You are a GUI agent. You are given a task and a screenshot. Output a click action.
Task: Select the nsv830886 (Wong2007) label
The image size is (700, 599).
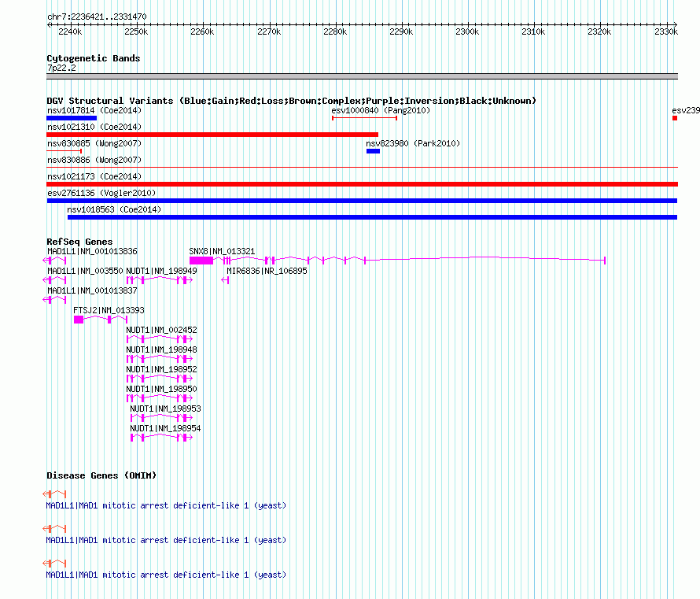[94, 160]
